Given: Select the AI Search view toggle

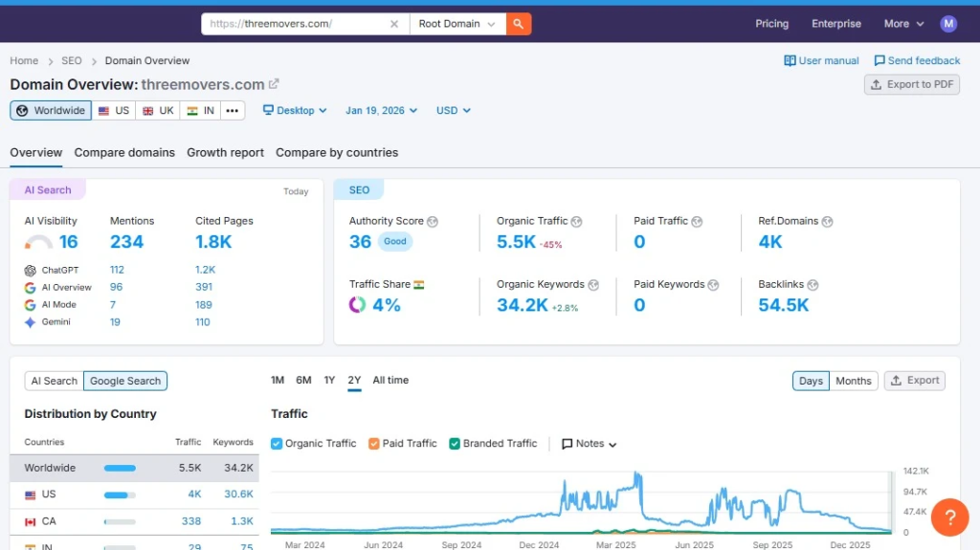Looking at the screenshot, I should coord(54,381).
